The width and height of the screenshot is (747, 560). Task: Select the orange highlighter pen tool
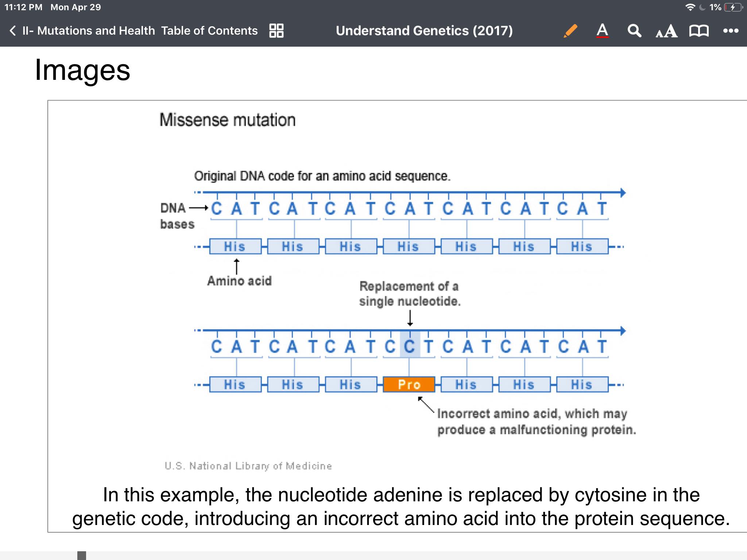click(x=570, y=31)
